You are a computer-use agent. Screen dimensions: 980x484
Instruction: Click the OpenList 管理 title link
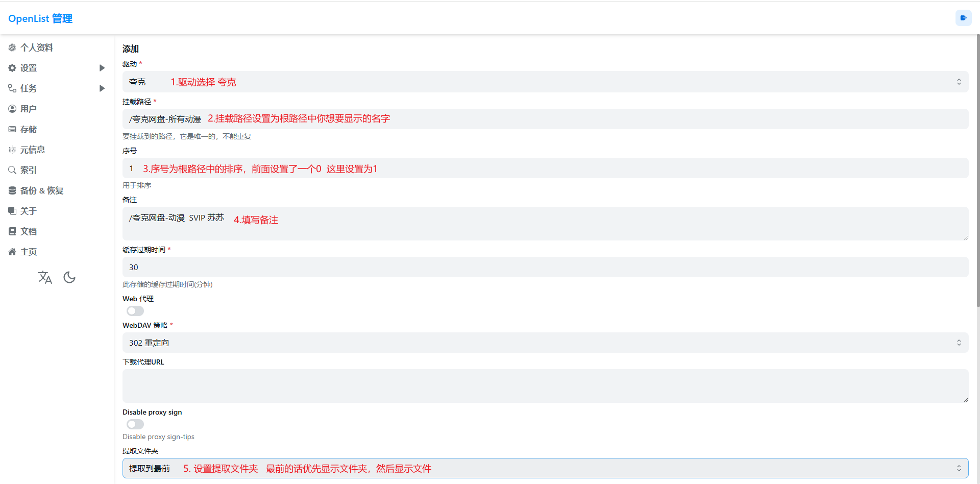[x=40, y=18]
